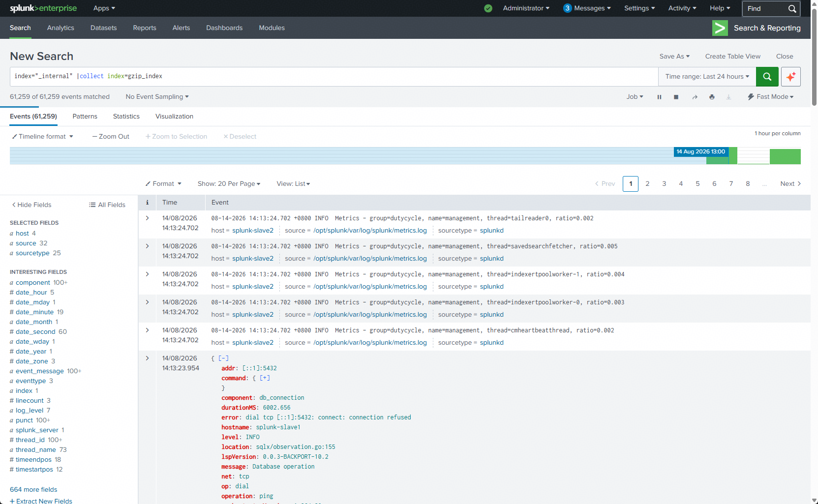This screenshot has width=818, height=504.
Task: Open the Timeline format dropdown
Action: [43, 137]
